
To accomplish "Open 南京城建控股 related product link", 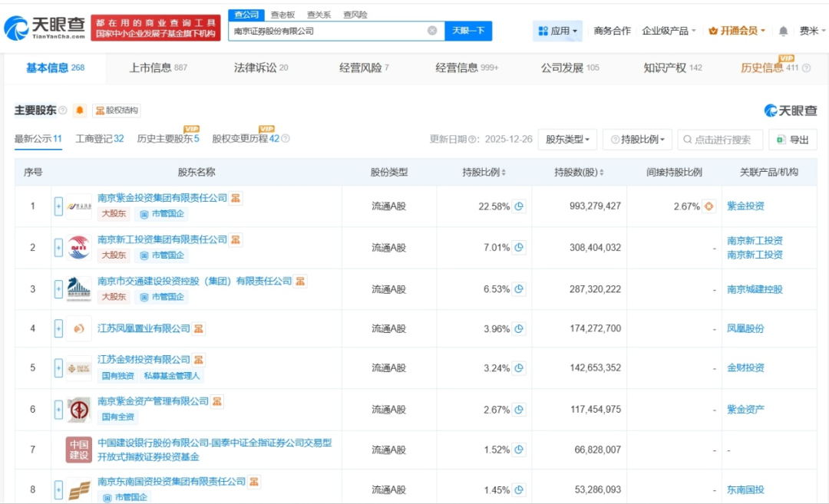I will (x=755, y=289).
